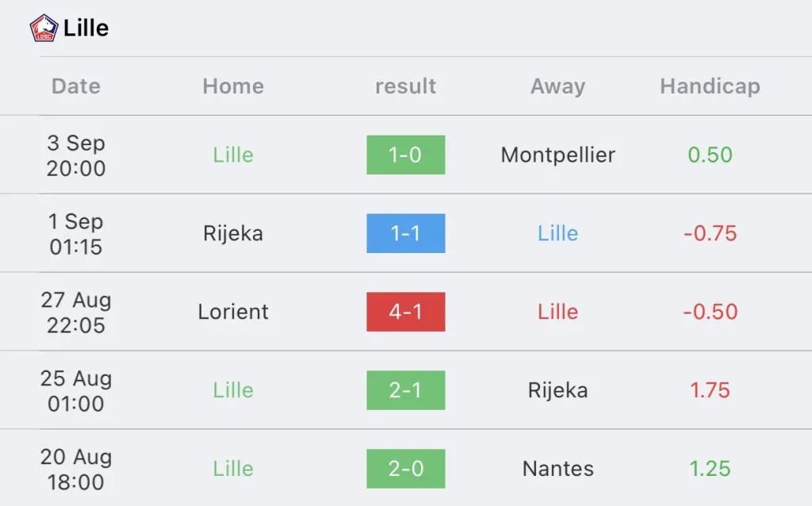
Task: Click the red 4-1 result badge
Action: coord(405,312)
